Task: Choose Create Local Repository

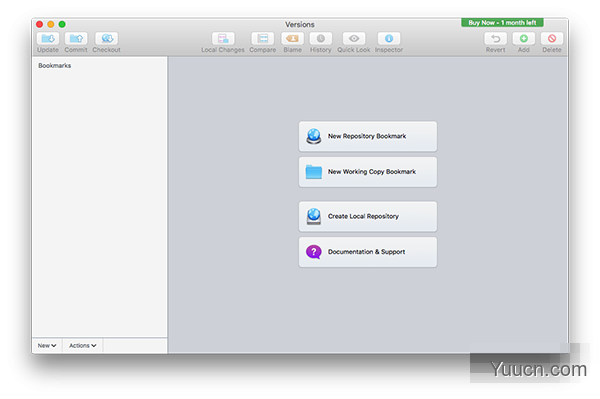Action: [x=368, y=217]
